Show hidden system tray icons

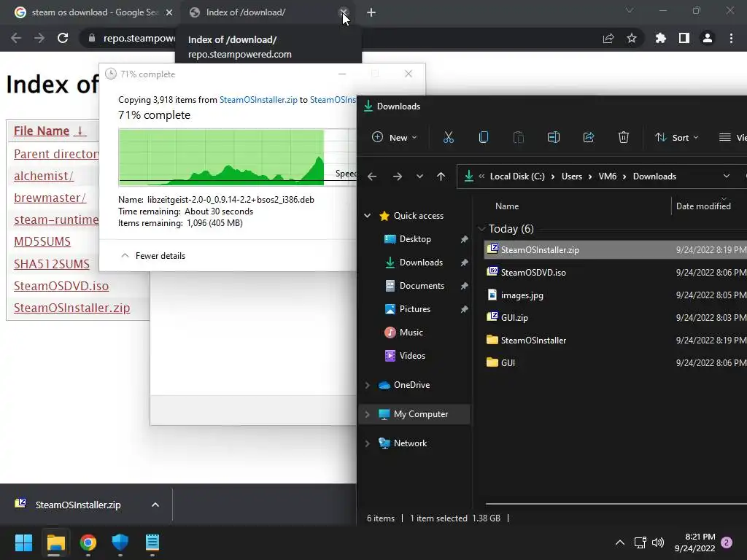tap(620, 542)
